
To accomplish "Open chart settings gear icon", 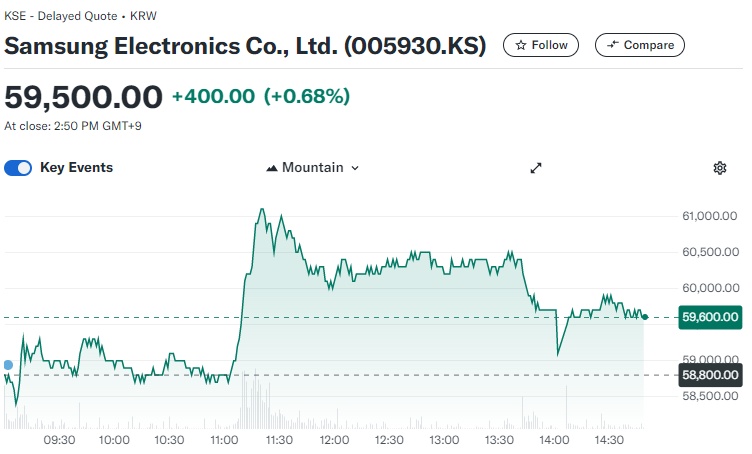I will pyautogui.click(x=719, y=168).
